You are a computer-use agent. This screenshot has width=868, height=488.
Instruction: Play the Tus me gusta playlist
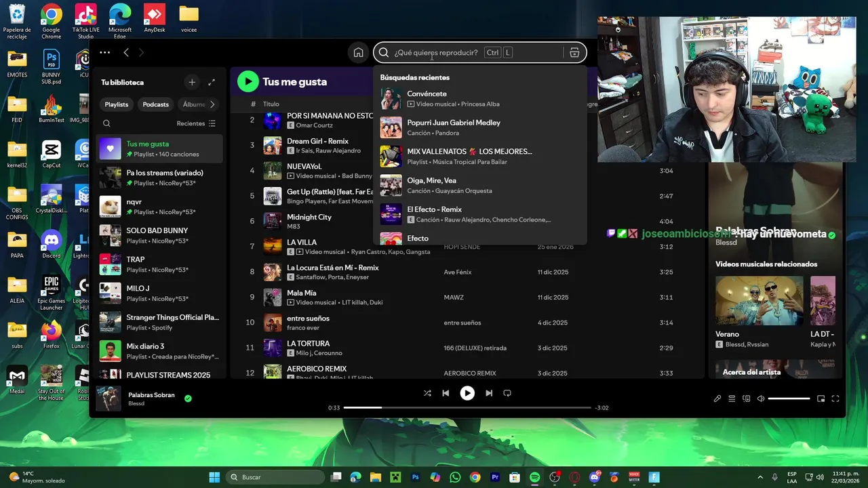click(248, 82)
